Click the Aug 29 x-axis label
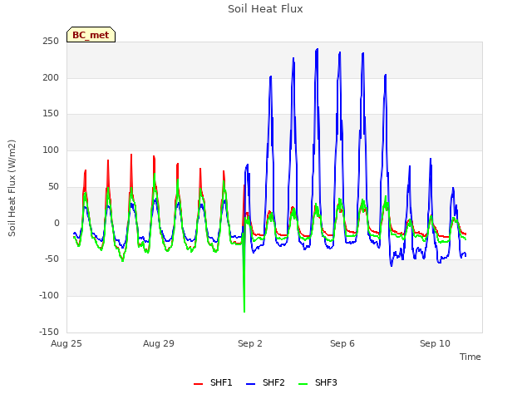 tap(159, 343)
